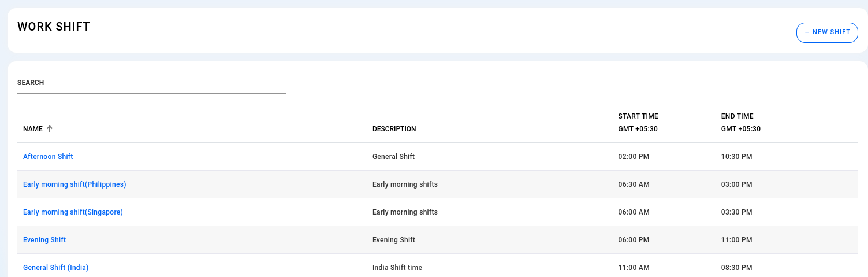Click the END TIME column header
Image resolution: width=868 pixels, height=277 pixels.
tap(741, 123)
